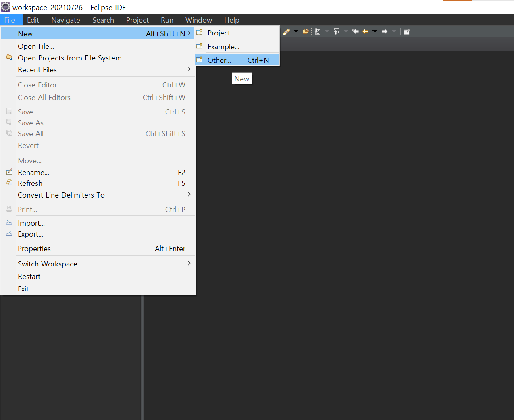Screen dimensions: 514x420
Task: Click the Next Annotation toolbar icon
Action: tap(317, 31)
